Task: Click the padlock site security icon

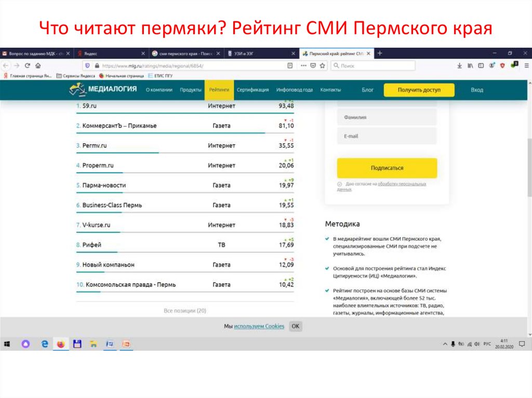Action: (x=97, y=66)
